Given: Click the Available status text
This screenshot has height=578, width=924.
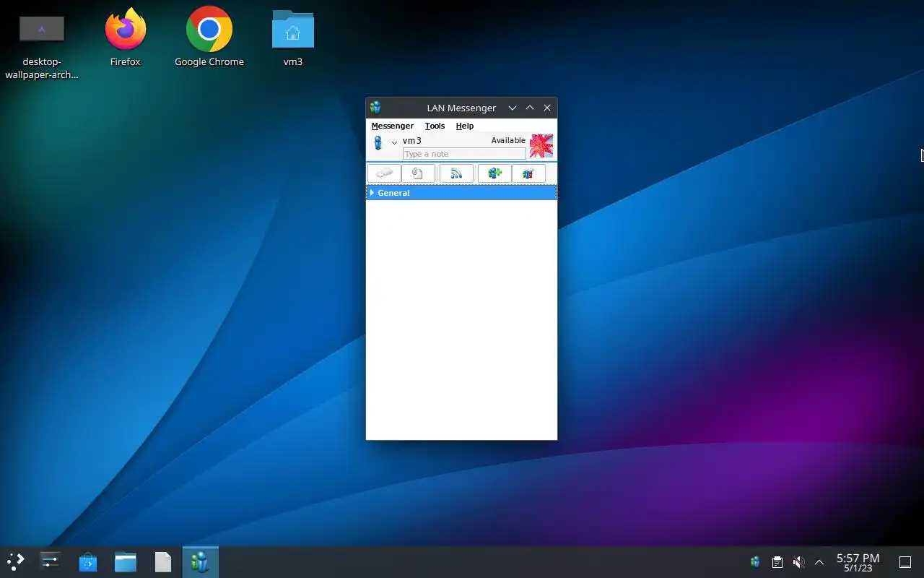Looking at the screenshot, I should pos(508,140).
